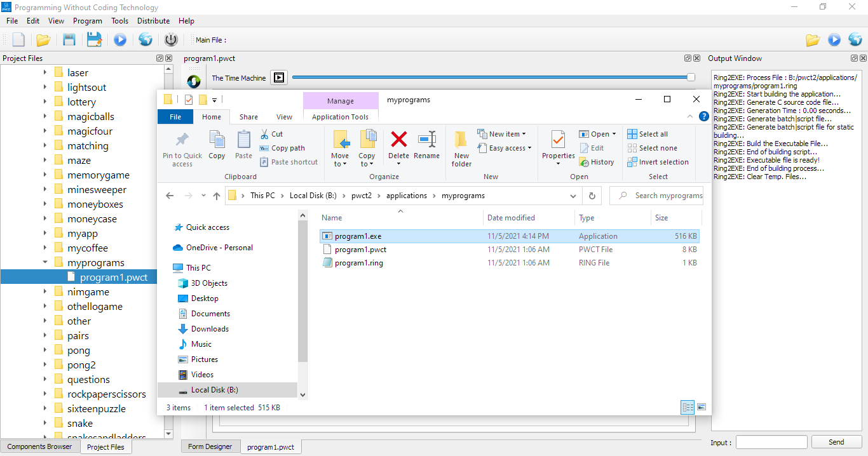Open the Distribute menu
This screenshot has width=868, height=456.
[153, 21]
